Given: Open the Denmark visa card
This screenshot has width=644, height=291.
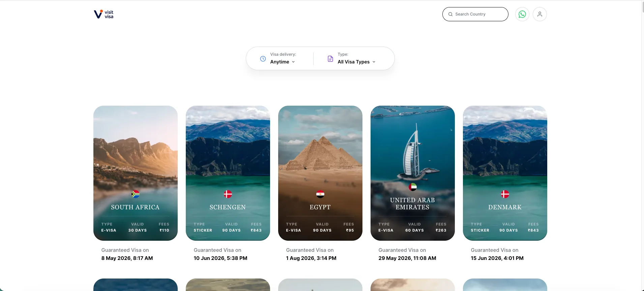Looking at the screenshot, I should tap(505, 173).
